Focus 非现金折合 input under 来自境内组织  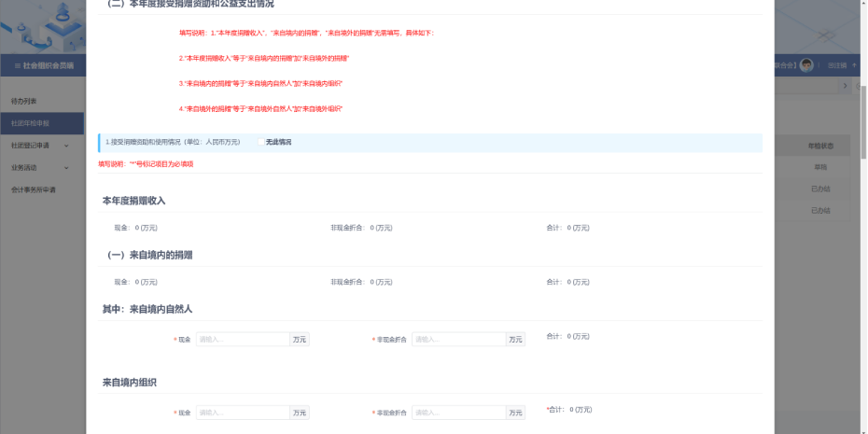[x=457, y=413]
